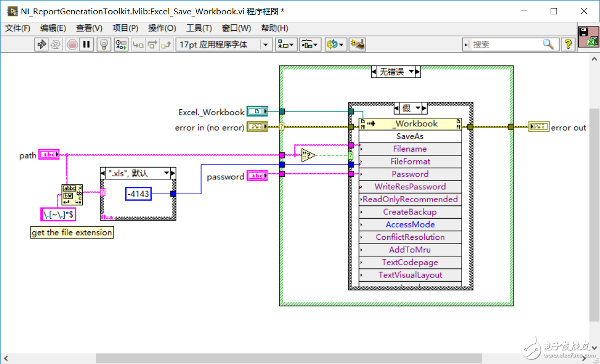Click the Clean Up Diagram icon
This screenshot has width=600, height=364.
(358, 45)
